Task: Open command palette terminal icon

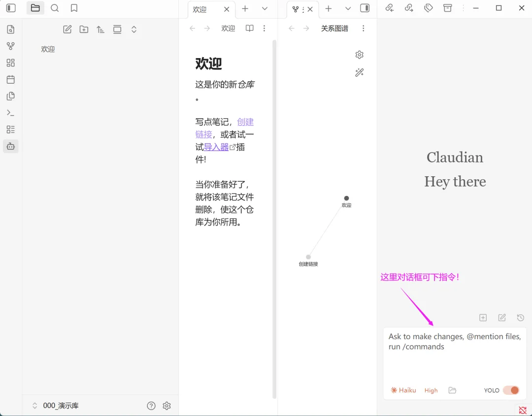Action: (x=10, y=113)
